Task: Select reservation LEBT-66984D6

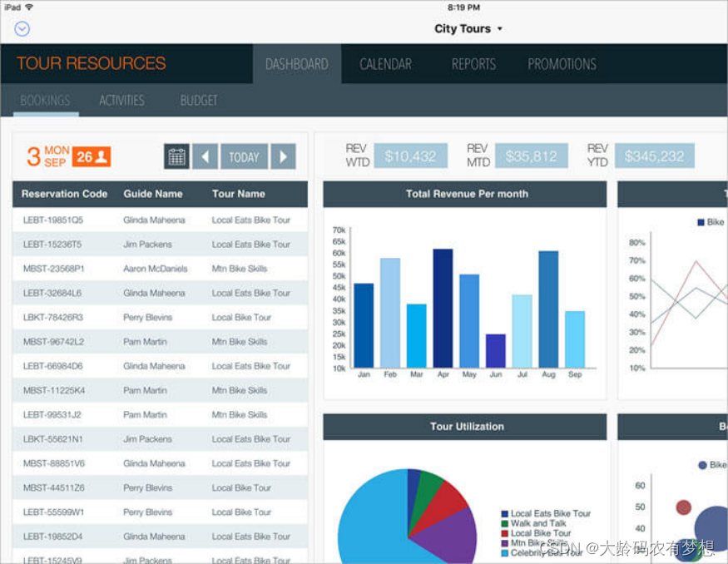Action: point(161,366)
